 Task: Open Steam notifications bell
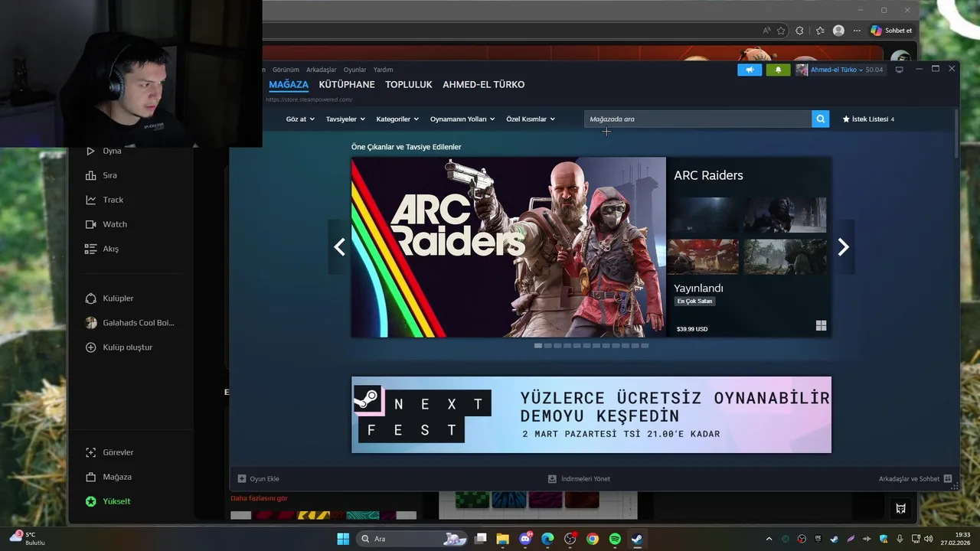[x=778, y=70]
